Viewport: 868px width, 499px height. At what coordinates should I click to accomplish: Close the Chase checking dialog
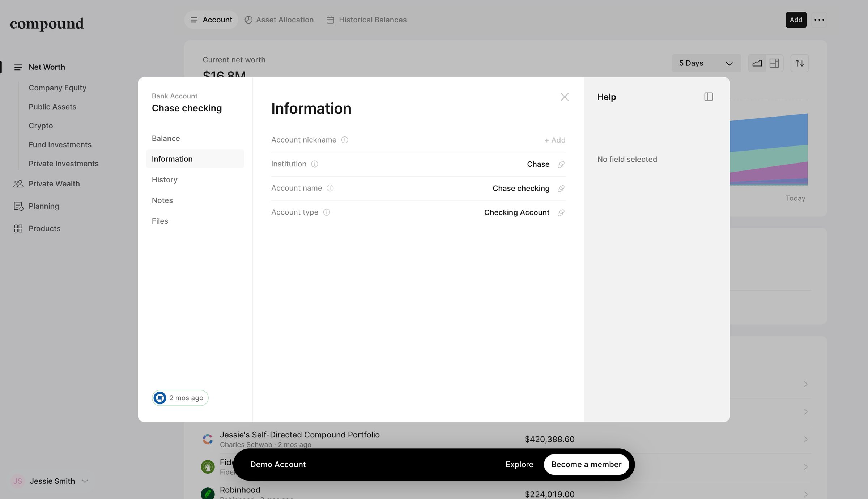(x=564, y=97)
